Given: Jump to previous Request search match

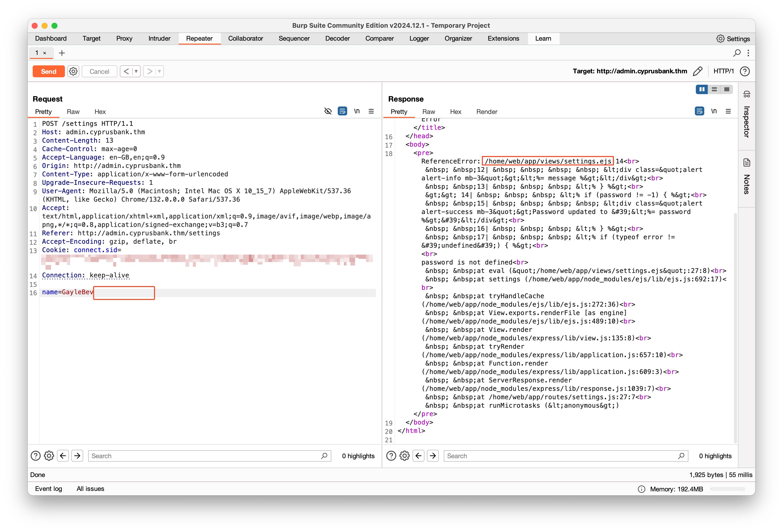Looking at the screenshot, I should (63, 456).
